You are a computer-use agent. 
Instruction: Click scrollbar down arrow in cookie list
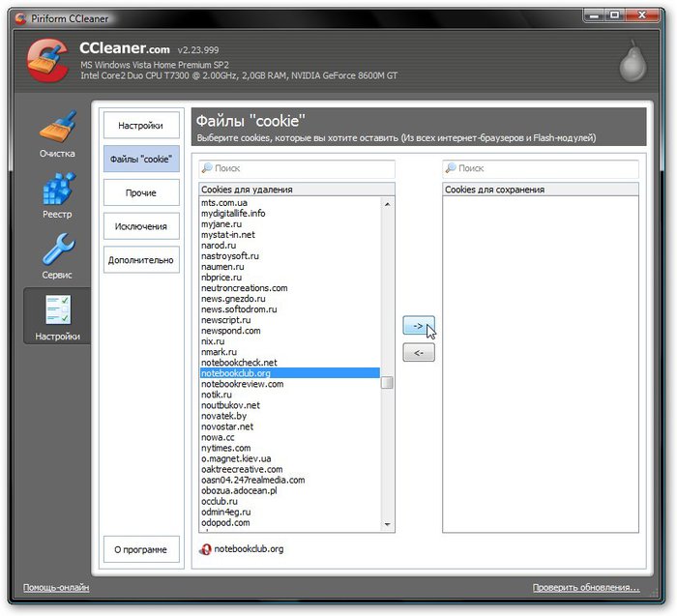[387, 524]
